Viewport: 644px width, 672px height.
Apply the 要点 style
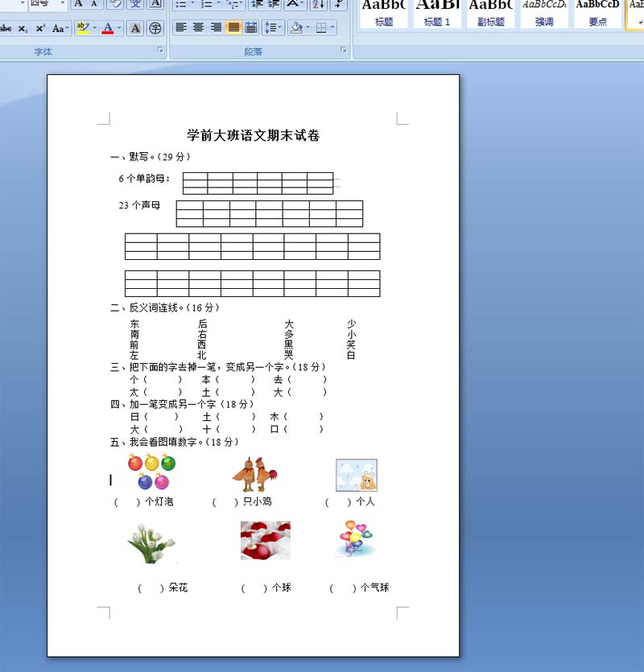pyautogui.click(x=597, y=14)
